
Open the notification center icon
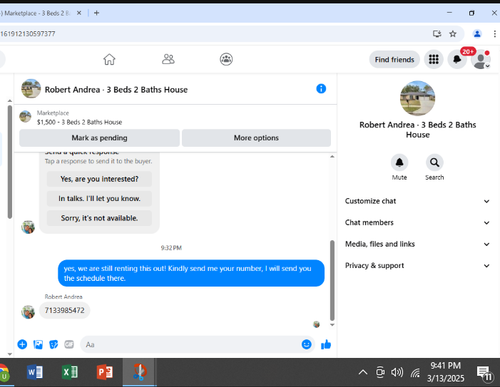click(484, 373)
